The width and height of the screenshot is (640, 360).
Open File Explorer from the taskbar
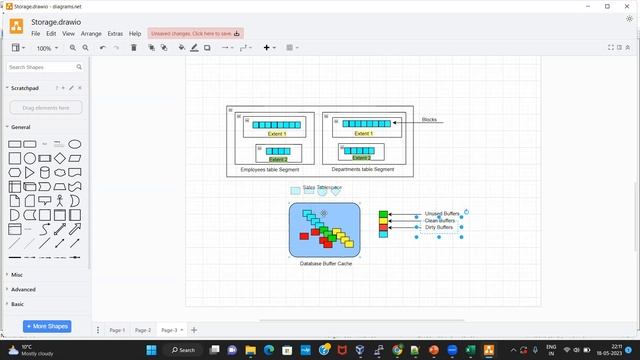[251, 350]
